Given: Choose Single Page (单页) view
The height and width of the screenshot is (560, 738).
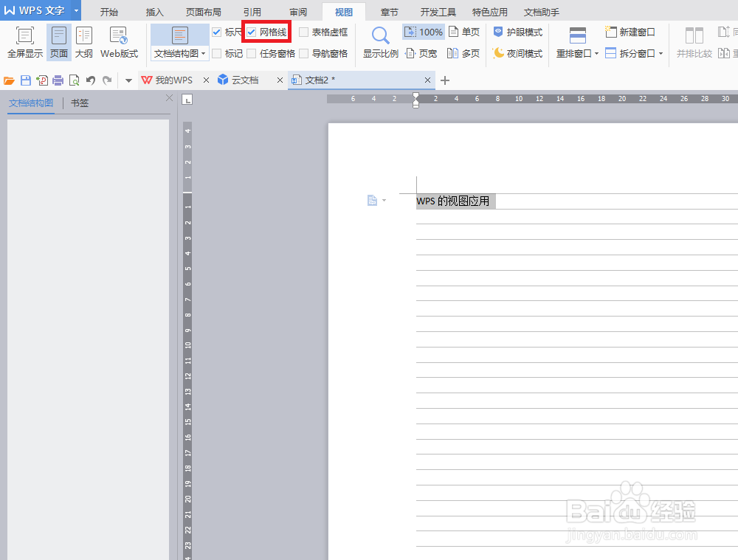Looking at the screenshot, I should [464, 32].
